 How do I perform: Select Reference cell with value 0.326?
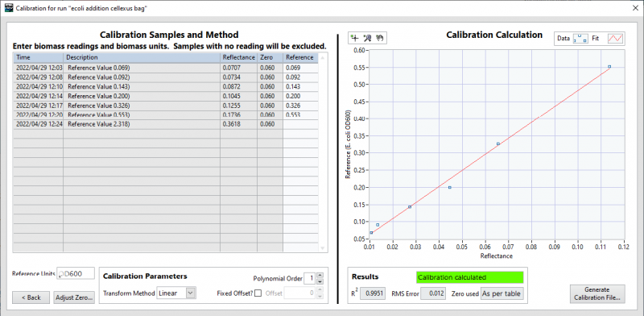[300, 106]
